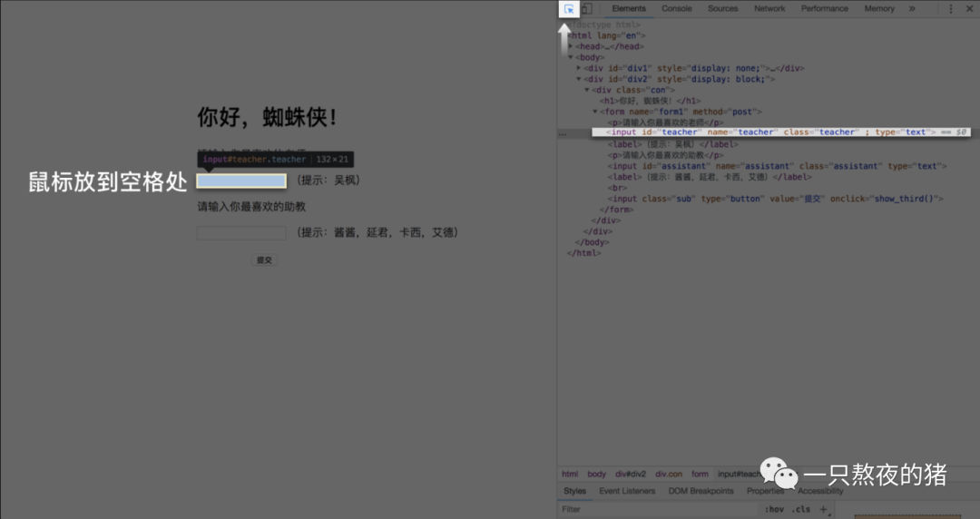Screen dimensions: 980x519
Task: Select div#div2 in the breadcrumb bar
Action: [x=630, y=474]
